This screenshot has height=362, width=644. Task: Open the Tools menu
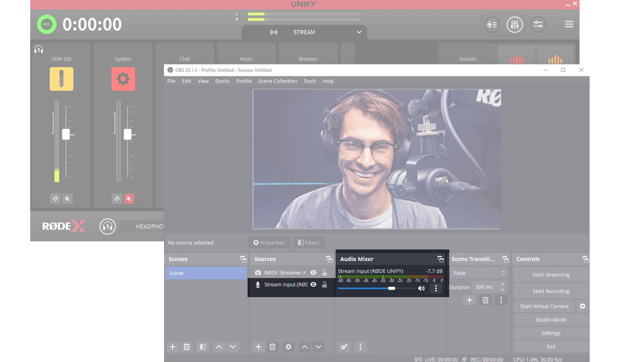click(309, 81)
